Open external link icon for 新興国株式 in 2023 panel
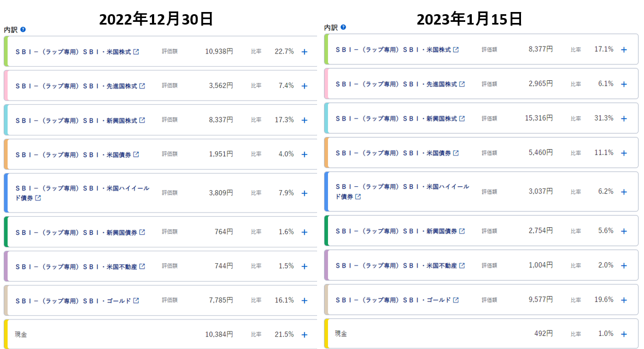 pos(462,119)
